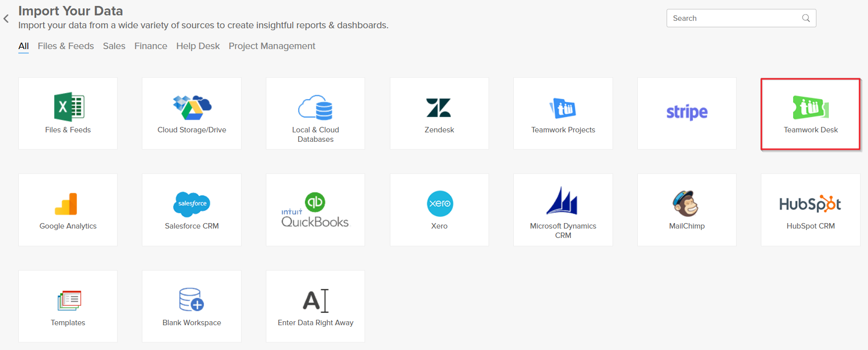Click the Files & Feeds card label
Image resolution: width=868 pixels, height=350 pixels.
(x=68, y=130)
